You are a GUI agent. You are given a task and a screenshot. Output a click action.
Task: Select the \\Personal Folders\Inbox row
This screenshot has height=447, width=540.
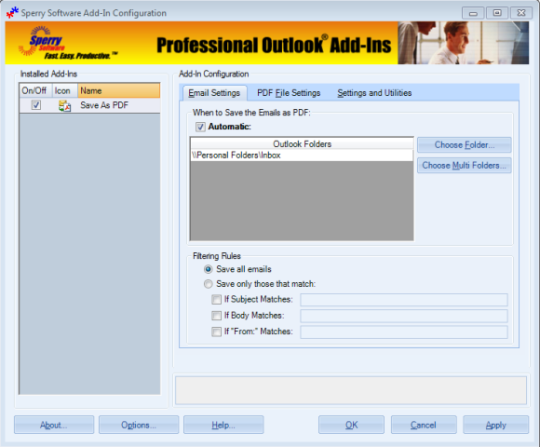[x=302, y=155]
